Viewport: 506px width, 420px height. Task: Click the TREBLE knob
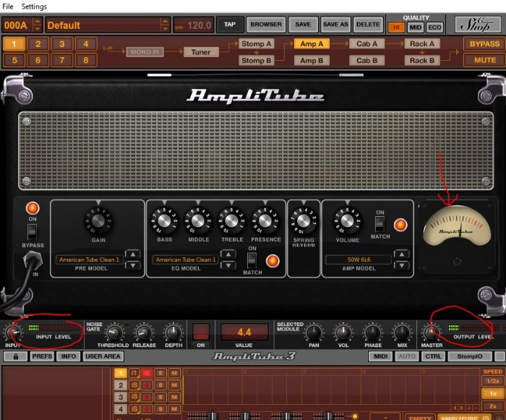click(232, 220)
